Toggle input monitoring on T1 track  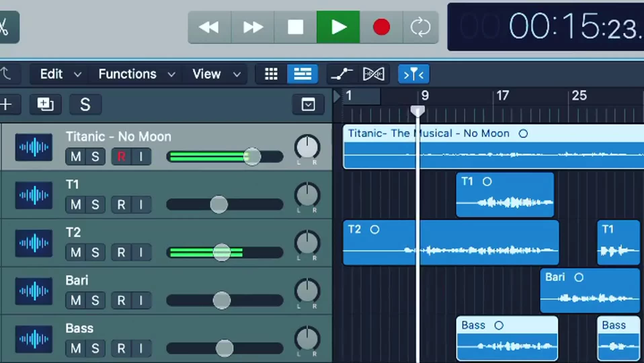click(141, 205)
